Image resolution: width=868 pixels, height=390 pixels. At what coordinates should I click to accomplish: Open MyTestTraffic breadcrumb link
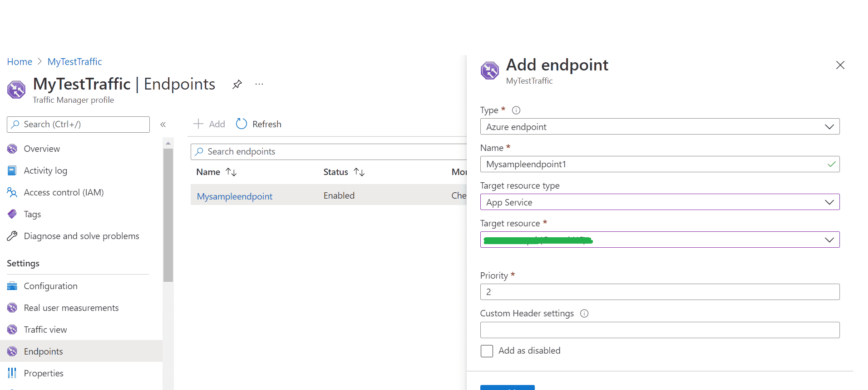pyautogui.click(x=75, y=61)
